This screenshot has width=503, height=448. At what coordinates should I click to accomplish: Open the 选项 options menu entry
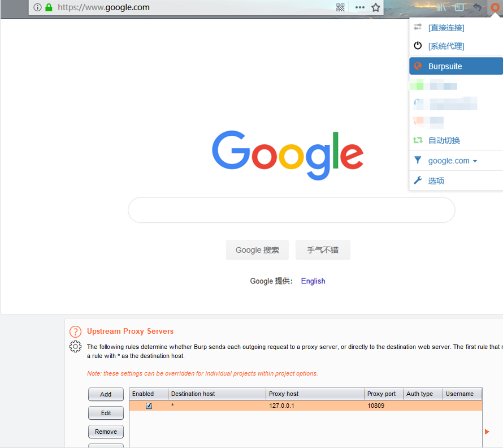point(456,180)
